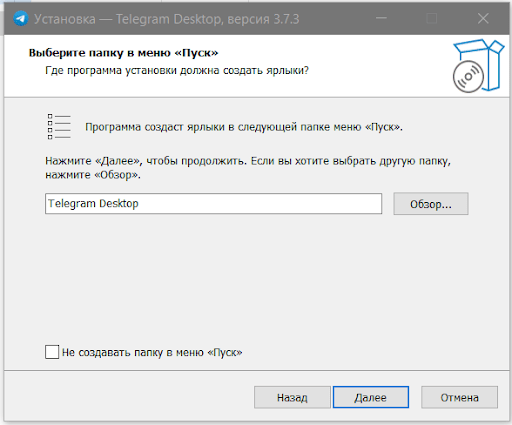Click the Start menu list icon

tap(59, 127)
